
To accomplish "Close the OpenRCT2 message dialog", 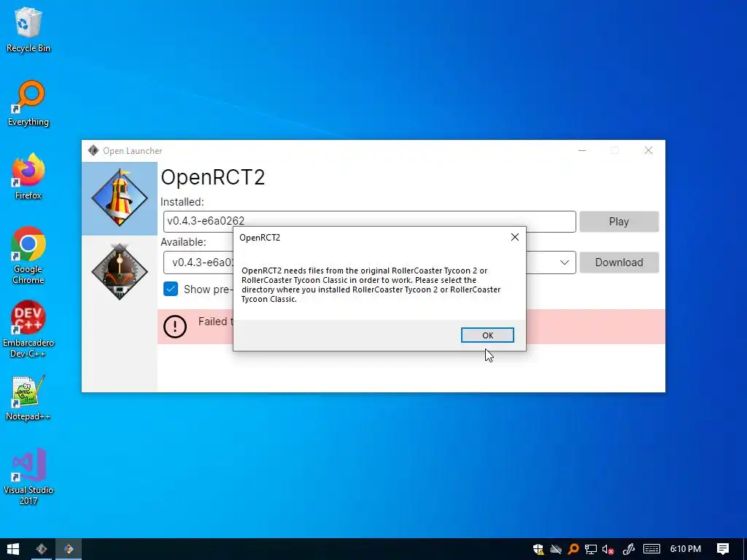I will click(x=515, y=237).
